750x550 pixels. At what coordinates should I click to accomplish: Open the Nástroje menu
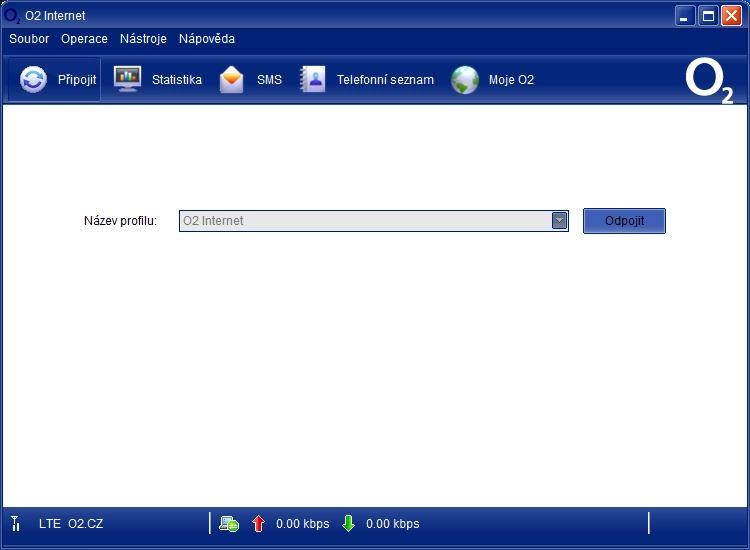click(x=143, y=39)
